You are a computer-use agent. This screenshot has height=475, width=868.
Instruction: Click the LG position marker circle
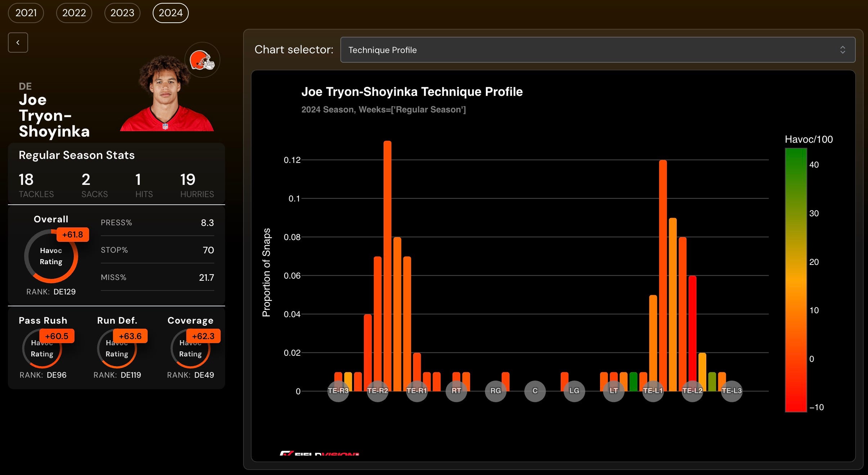click(x=574, y=391)
